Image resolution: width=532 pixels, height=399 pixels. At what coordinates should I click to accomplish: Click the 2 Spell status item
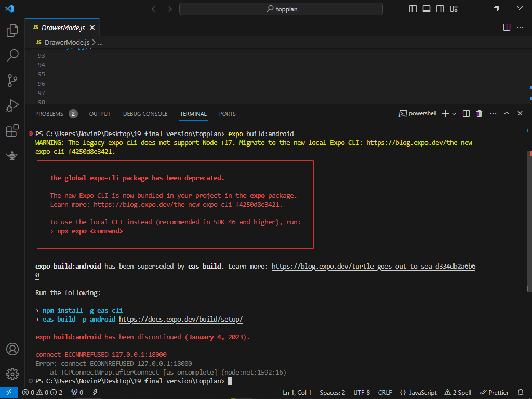(x=458, y=393)
